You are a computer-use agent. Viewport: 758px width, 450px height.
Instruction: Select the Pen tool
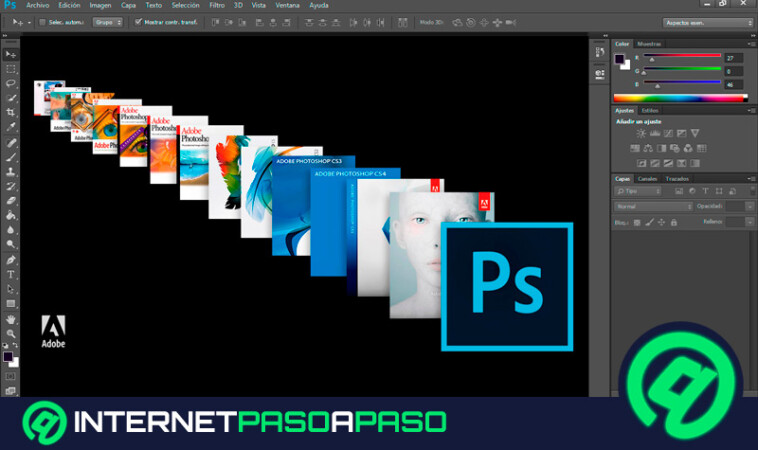pyautogui.click(x=11, y=259)
